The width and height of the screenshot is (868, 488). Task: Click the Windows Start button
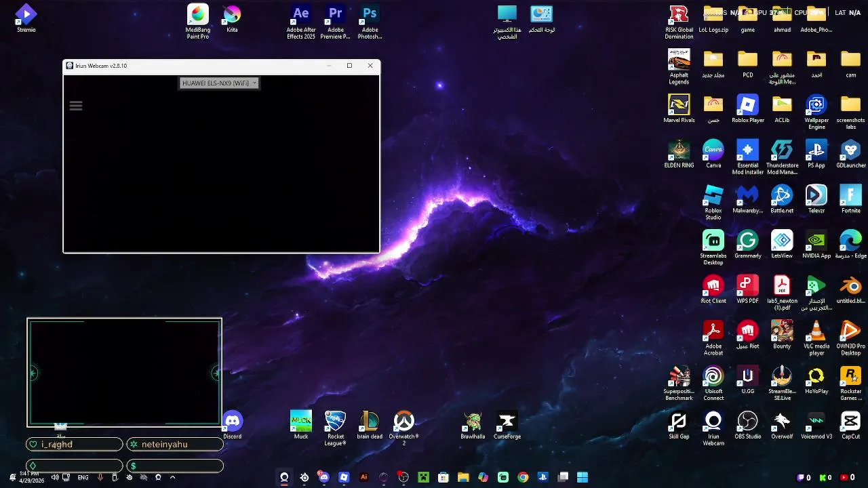pos(583,477)
